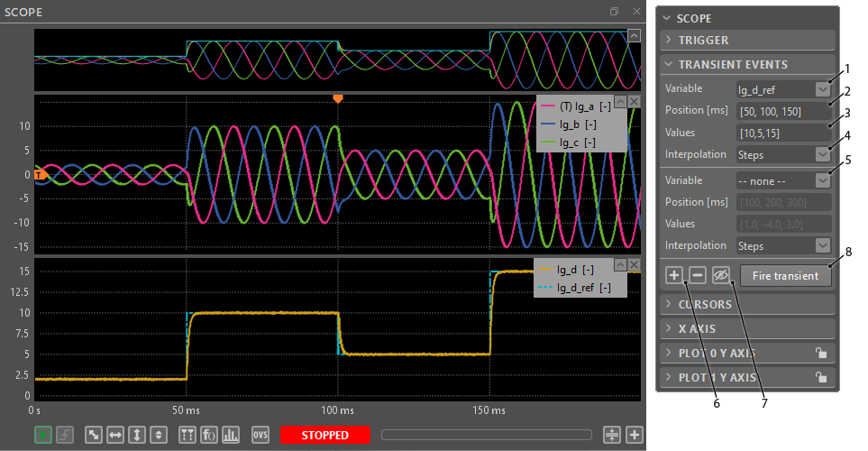The image size is (868, 451).
Task: Click the f() math function icon
Action: 208,435
